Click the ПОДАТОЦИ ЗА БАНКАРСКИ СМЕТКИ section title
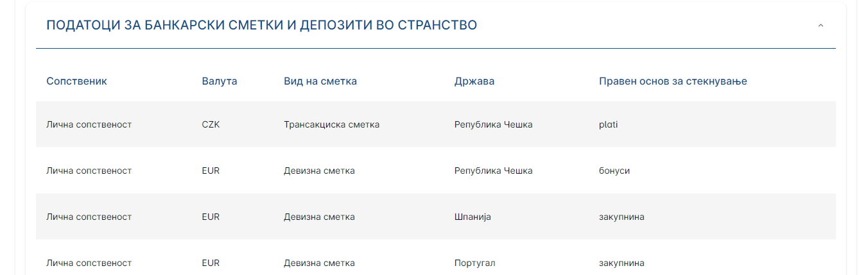The width and height of the screenshot is (868, 275). click(x=261, y=26)
